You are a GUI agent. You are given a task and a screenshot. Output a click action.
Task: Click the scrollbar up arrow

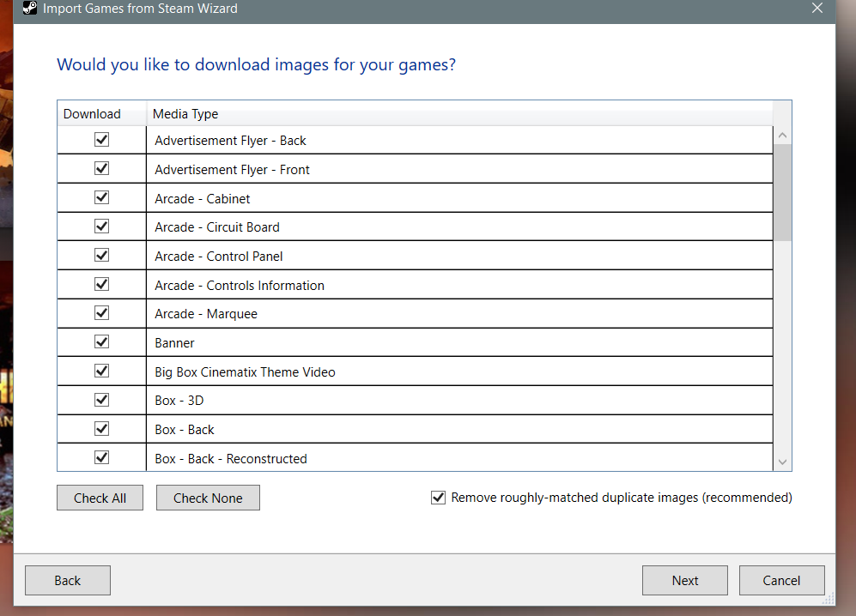[782, 136]
